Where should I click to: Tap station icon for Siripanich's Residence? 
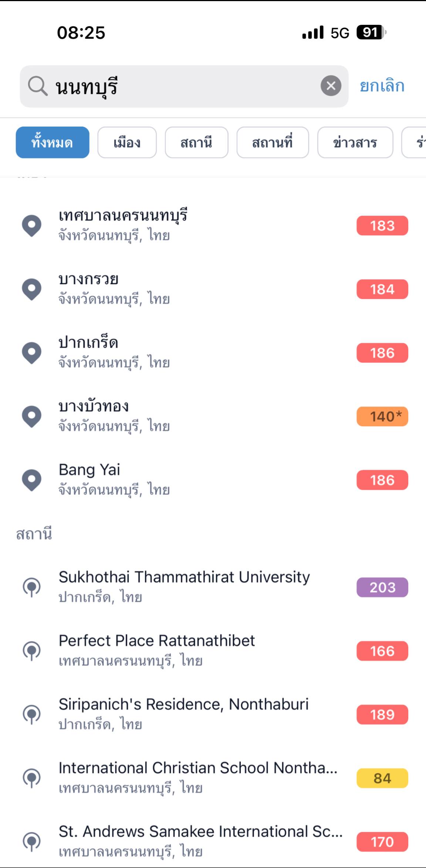click(x=32, y=714)
